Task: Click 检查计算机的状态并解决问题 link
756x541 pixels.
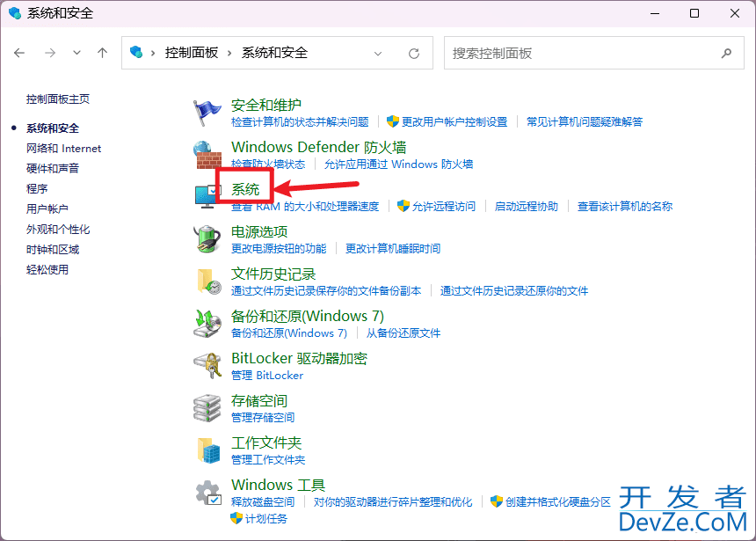Action: pyautogui.click(x=300, y=121)
